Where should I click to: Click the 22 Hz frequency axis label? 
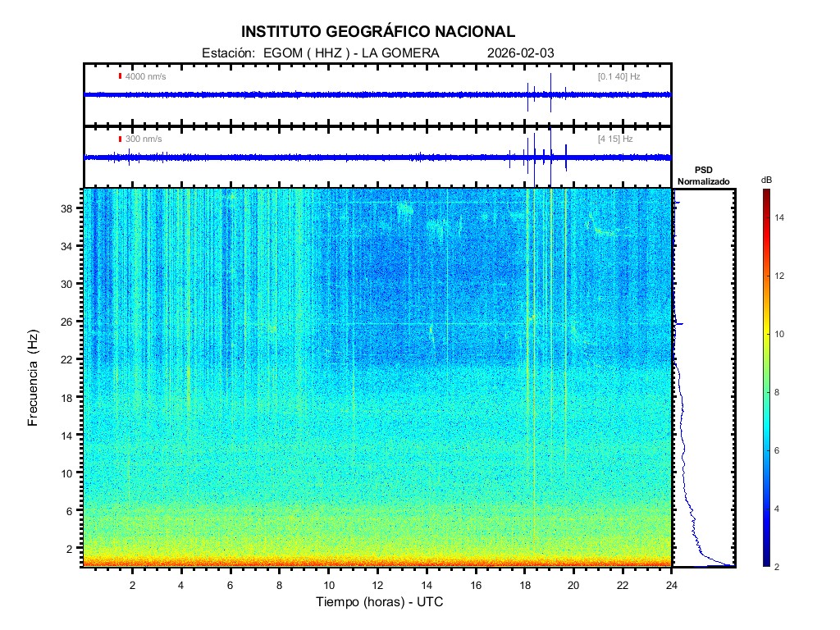click(70, 359)
